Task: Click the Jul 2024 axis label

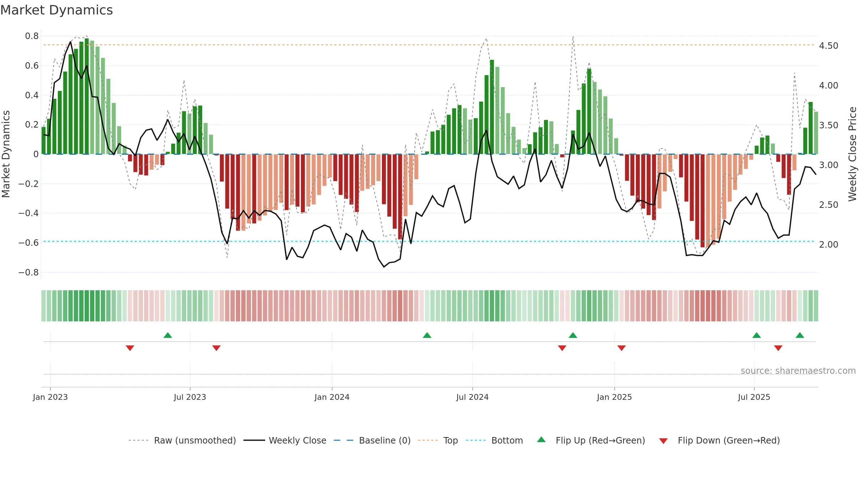Action: tap(472, 397)
